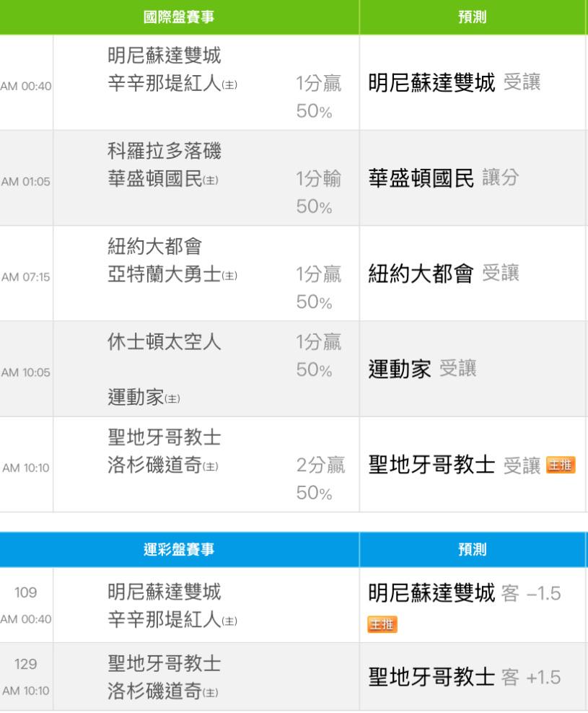The image size is (588, 713).
Task: Click 科羅拉多落磯 team name
Action: click(x=164, y=151)
